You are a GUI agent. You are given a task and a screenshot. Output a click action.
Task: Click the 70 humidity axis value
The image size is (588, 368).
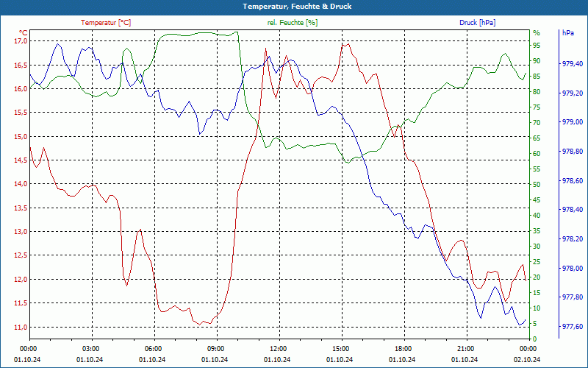(x=537, y=123)
